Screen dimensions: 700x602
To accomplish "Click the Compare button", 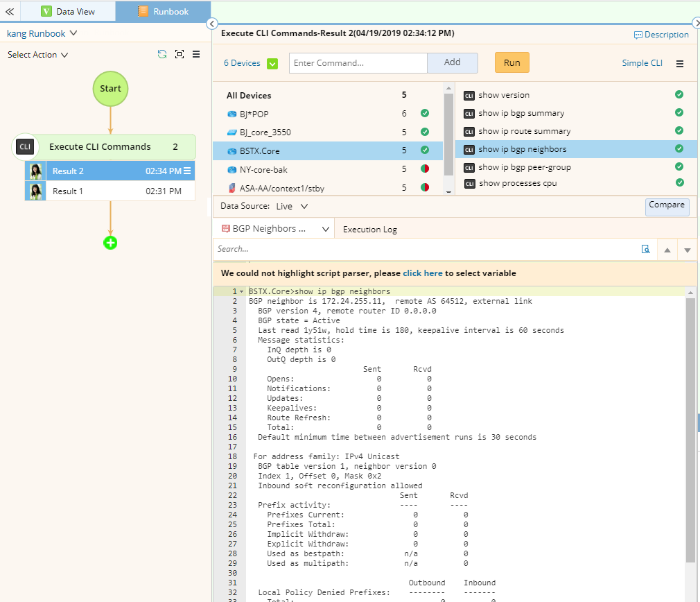I will click(x=667, y=205).
